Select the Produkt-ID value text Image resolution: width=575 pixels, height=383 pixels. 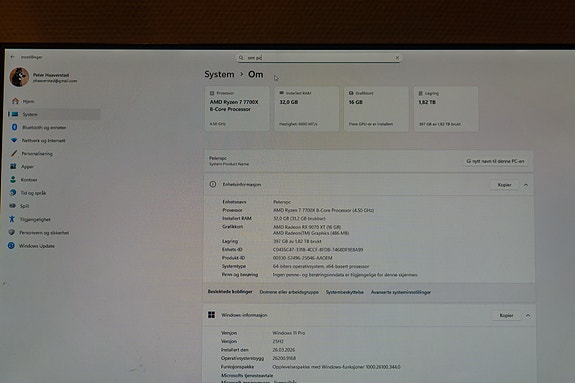(x=303, y=258)
